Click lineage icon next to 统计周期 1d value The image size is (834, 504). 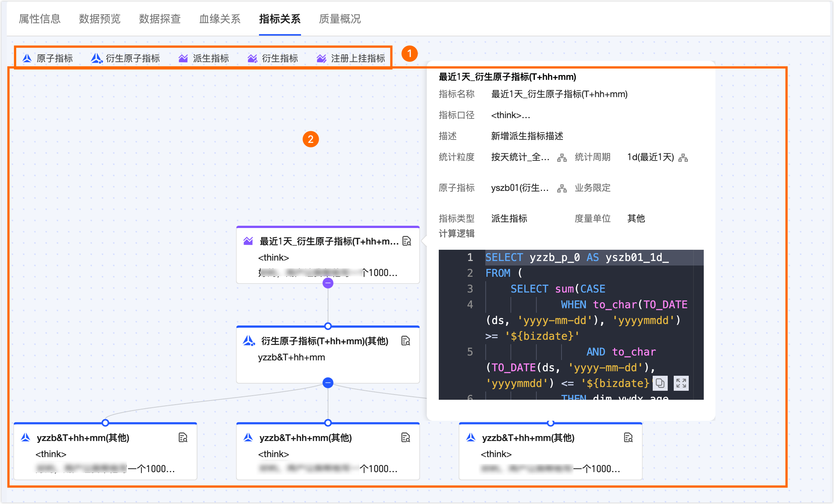pyautogui.click(x=683, y=157)
